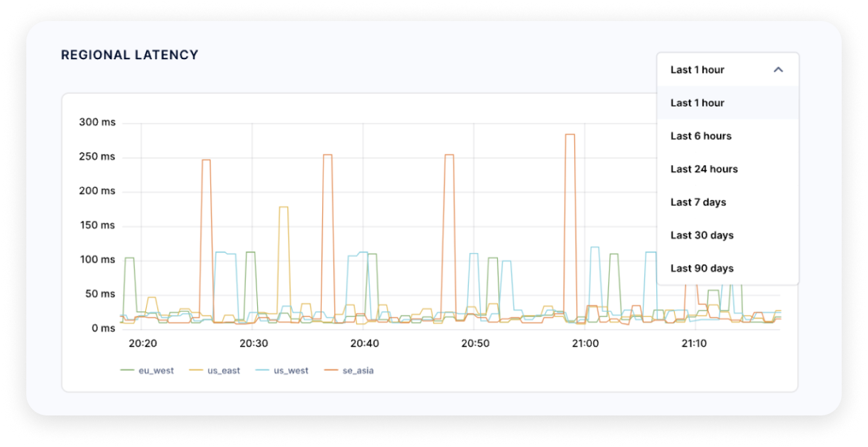Screen dimensions: 868x447
Task: Click the yellow us_east peak near 180 ms
Action: [283, 207]
